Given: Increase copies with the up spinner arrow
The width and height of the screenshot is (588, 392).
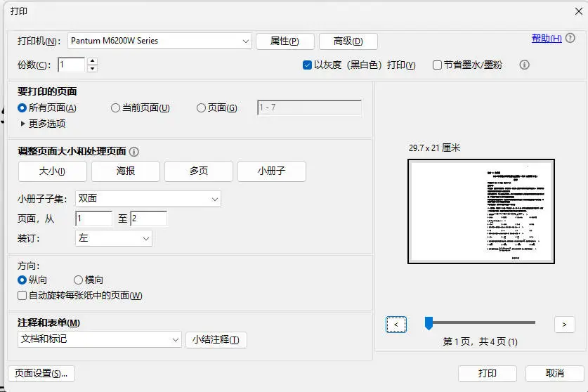Looking at the screenshot, I should (92, 61).
